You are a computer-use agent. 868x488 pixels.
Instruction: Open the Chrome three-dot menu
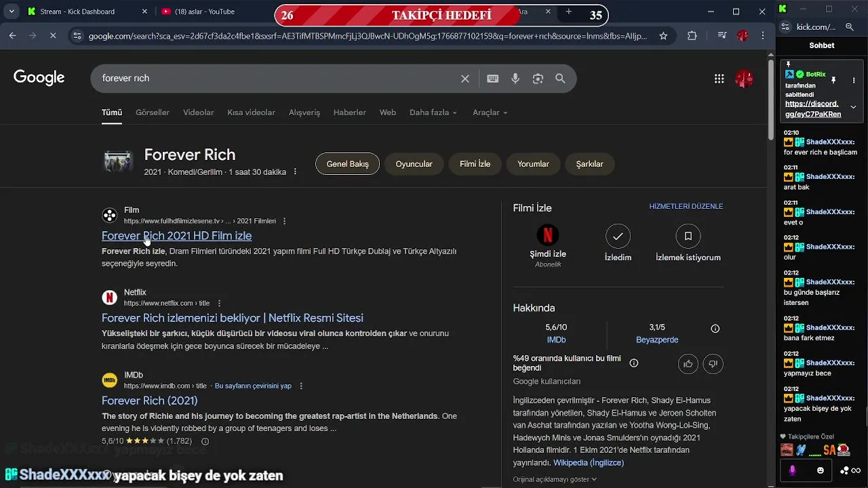click(x=764, y=36)
